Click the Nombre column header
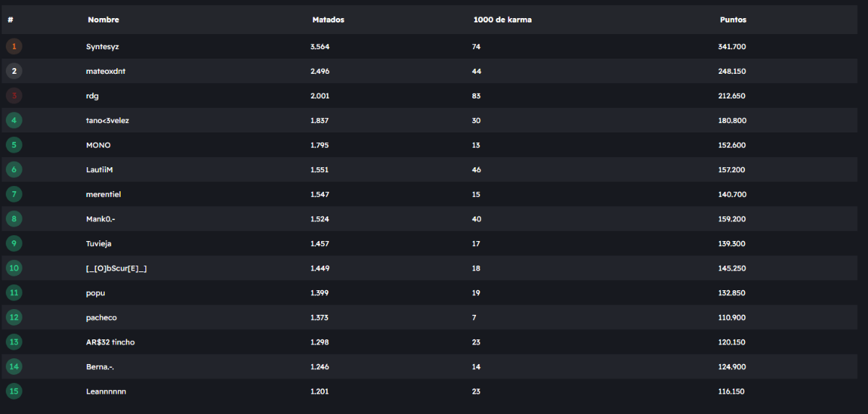Screen dimensions: 868x414 click(x=103, y=20)
